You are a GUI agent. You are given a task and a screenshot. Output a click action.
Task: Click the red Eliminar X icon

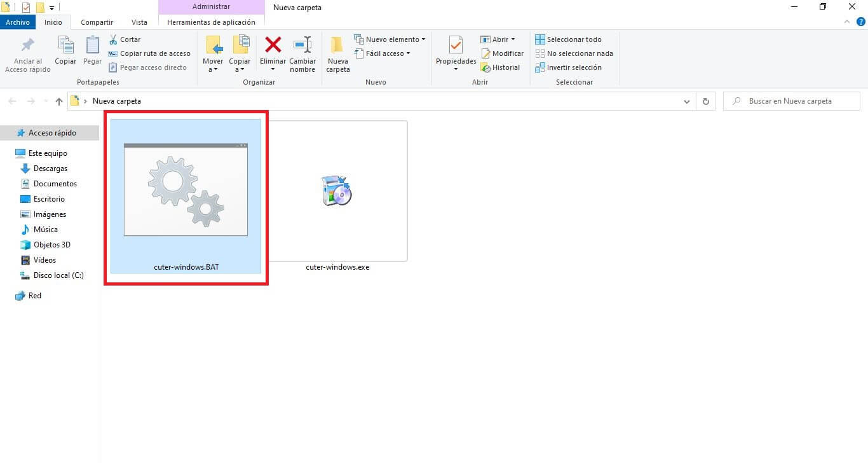[273, 45]
